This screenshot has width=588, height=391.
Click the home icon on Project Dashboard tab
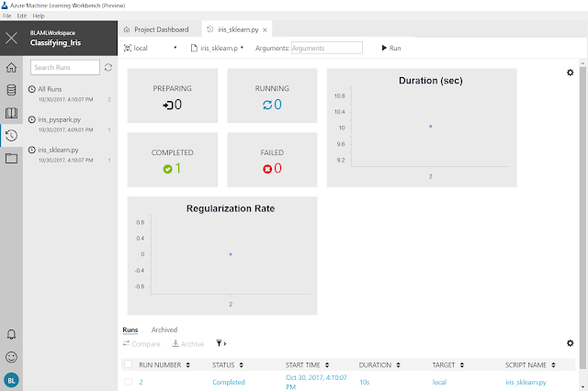point(127,29)
